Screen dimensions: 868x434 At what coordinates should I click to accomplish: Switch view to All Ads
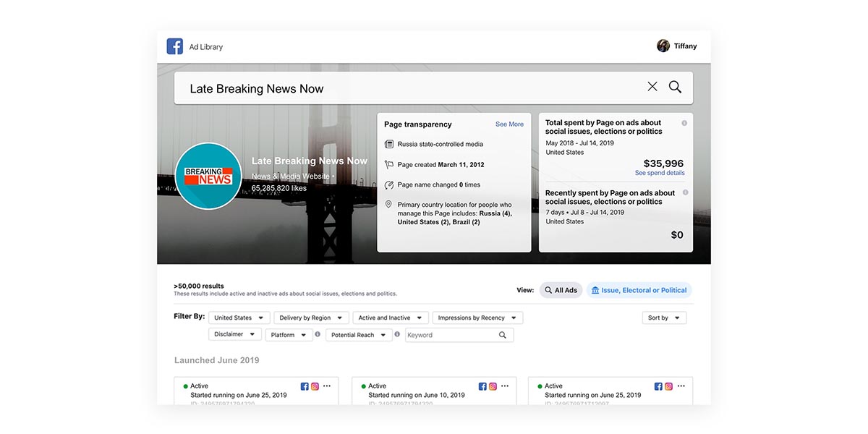(x=561, y=290)
